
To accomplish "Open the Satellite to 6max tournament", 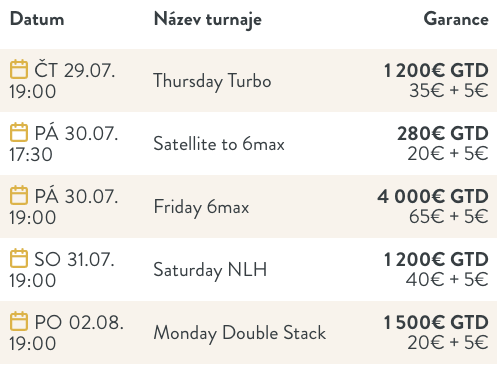I will [219, 144].
